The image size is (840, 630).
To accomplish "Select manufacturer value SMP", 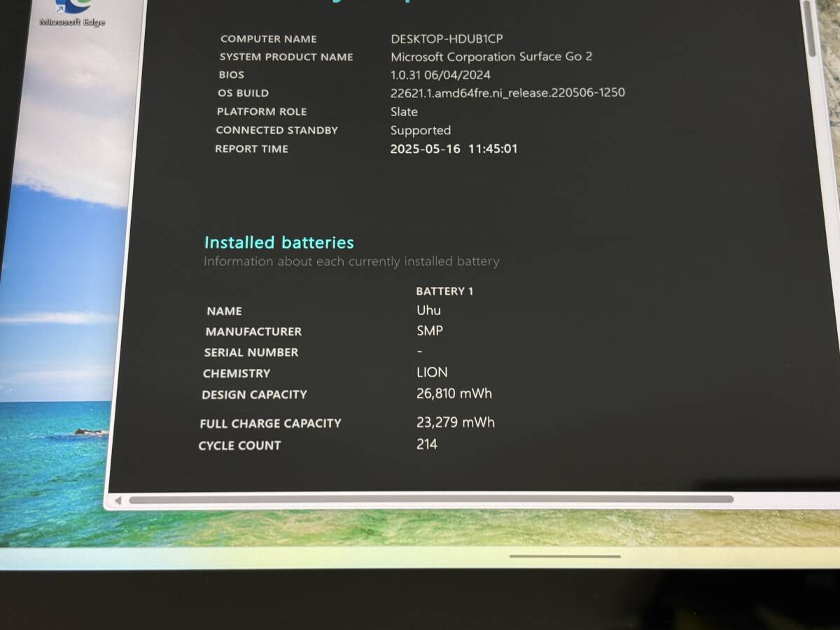I will click(430, 330).
